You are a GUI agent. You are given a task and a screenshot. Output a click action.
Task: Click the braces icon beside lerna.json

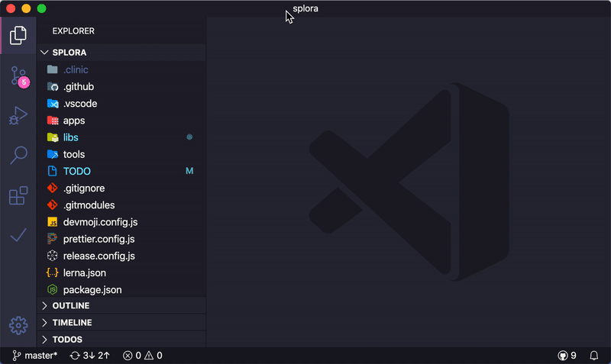[x=52, y=273]
